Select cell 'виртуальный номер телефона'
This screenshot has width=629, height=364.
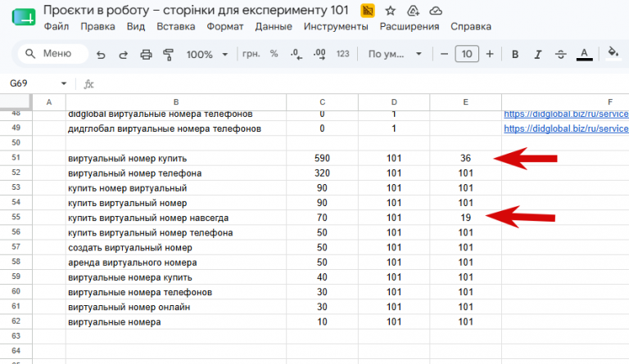click(x=176, y=173)
